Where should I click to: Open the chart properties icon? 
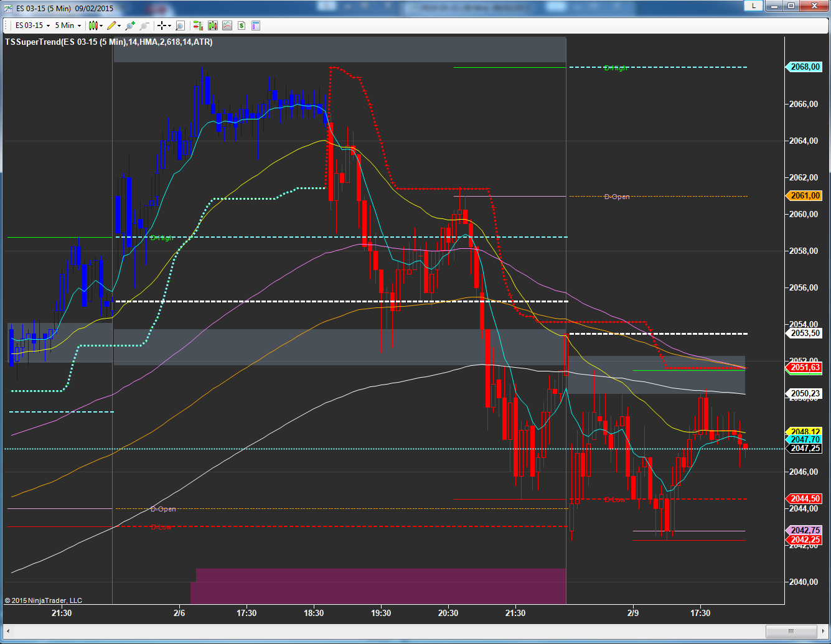[x=256, y=26]
